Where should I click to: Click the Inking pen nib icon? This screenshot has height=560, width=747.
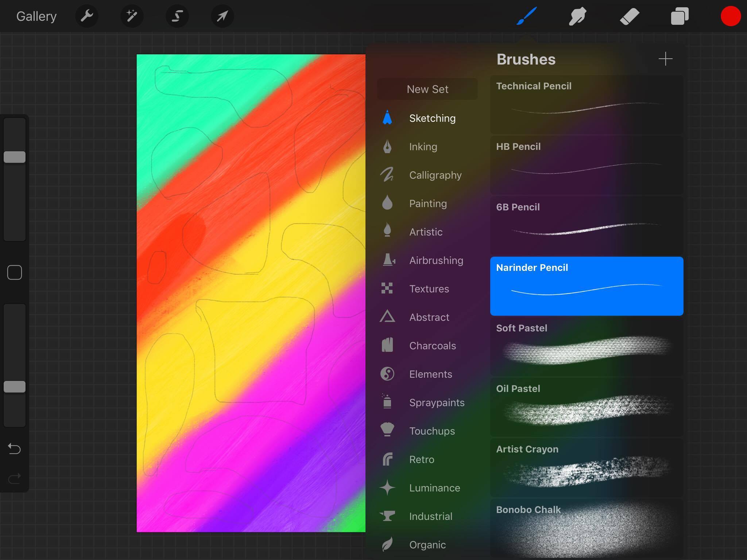coord(387,147)
